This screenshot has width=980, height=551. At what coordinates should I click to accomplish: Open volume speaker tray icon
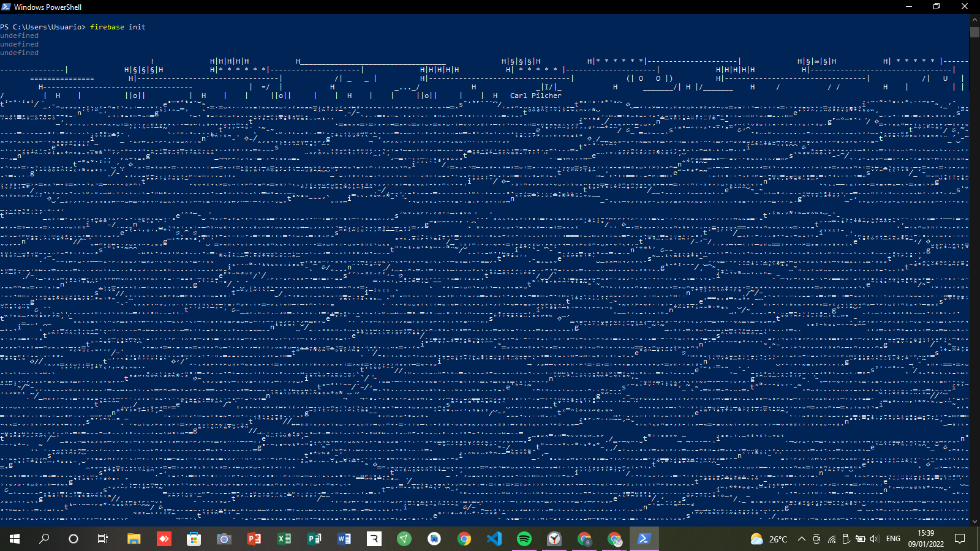click(x=875, y=539)
